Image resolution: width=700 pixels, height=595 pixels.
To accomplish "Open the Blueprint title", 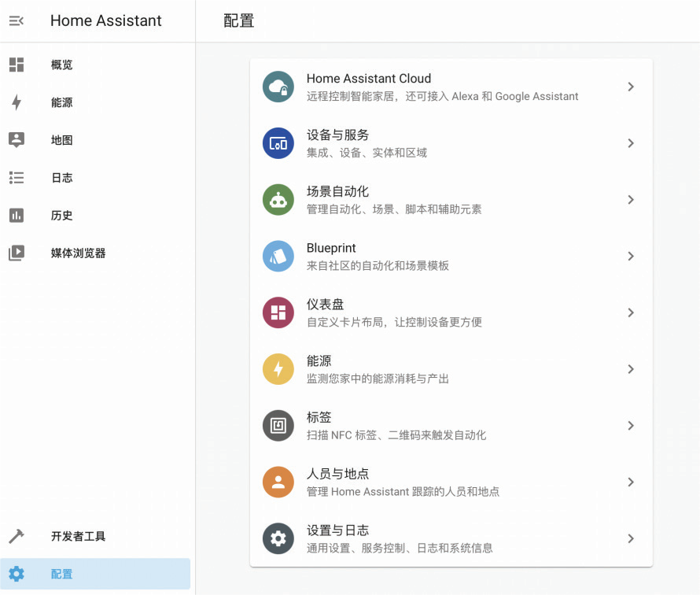I will point(331,248).
